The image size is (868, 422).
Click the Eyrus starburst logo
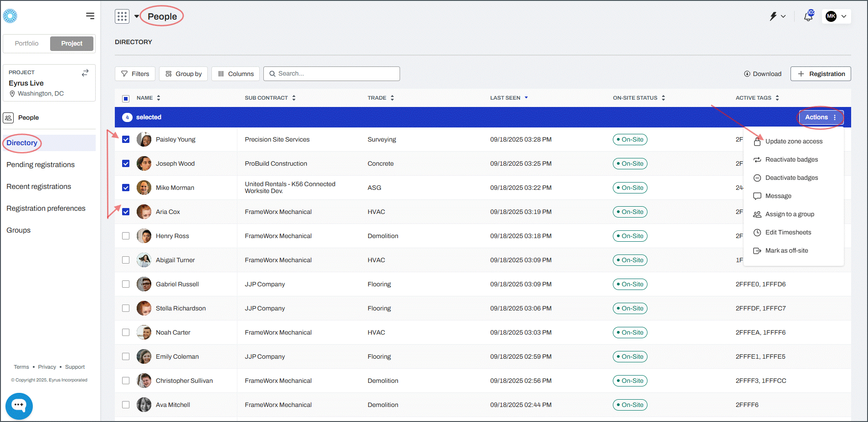[10, 16]
